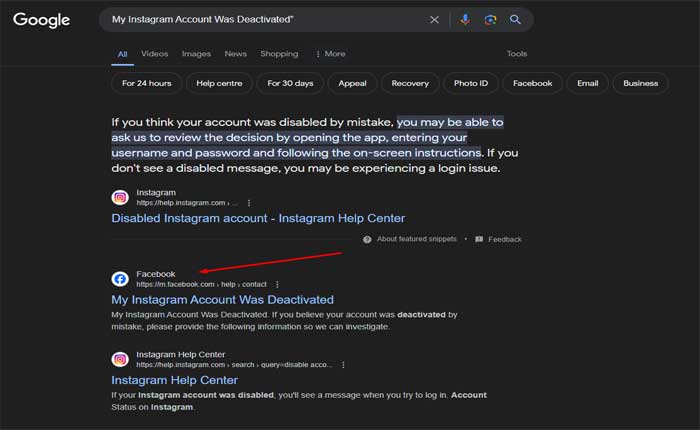Image resolution: width=700 pixels, height=430 pixels.
Task: Open the News tab
Action: (235, 54)
